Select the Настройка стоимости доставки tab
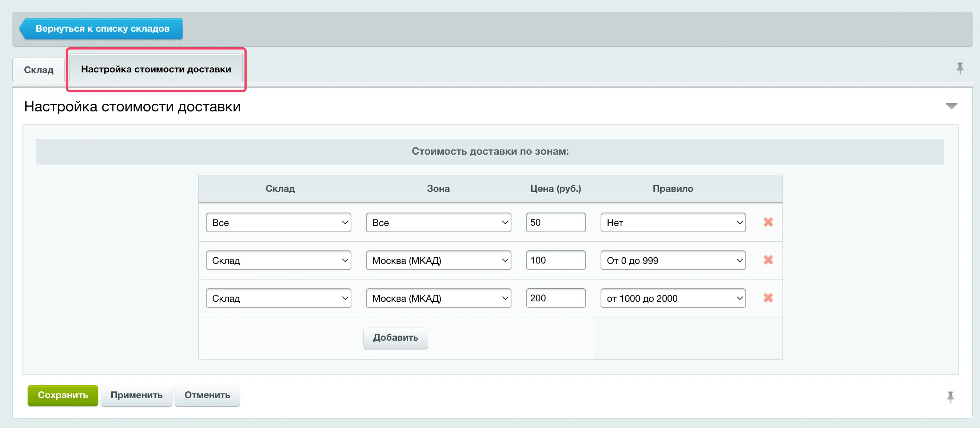 (156, 69)
